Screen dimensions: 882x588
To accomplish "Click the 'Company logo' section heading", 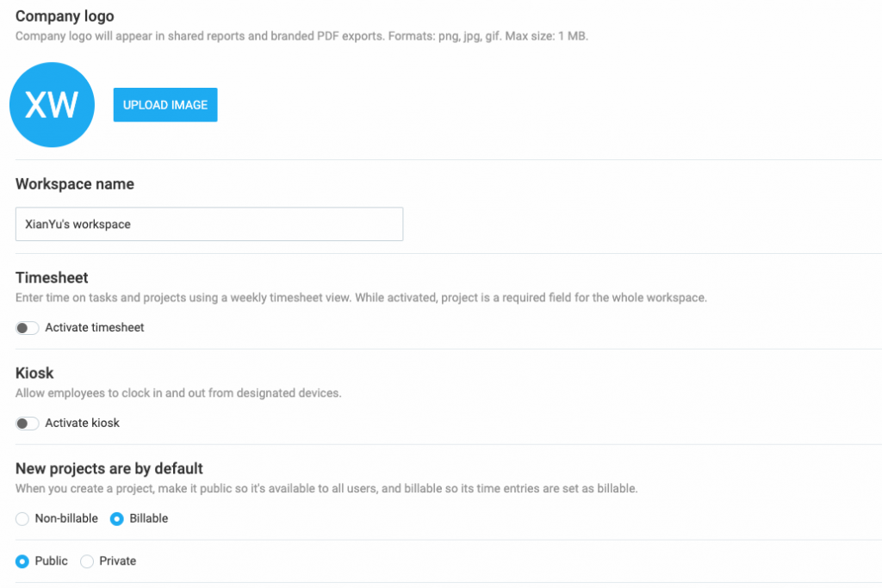I will coord(65,16).
